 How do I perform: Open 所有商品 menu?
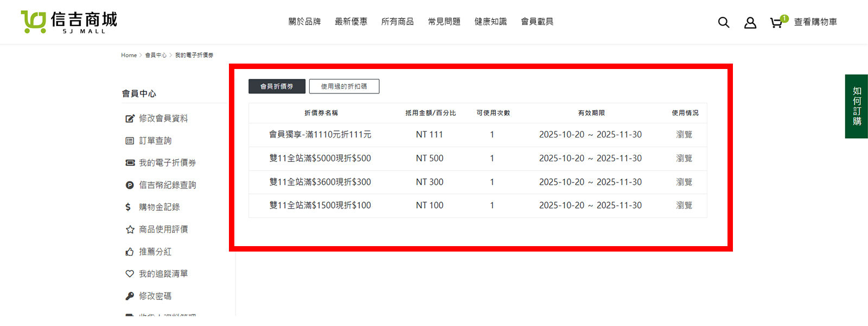[x=398, y=22]
